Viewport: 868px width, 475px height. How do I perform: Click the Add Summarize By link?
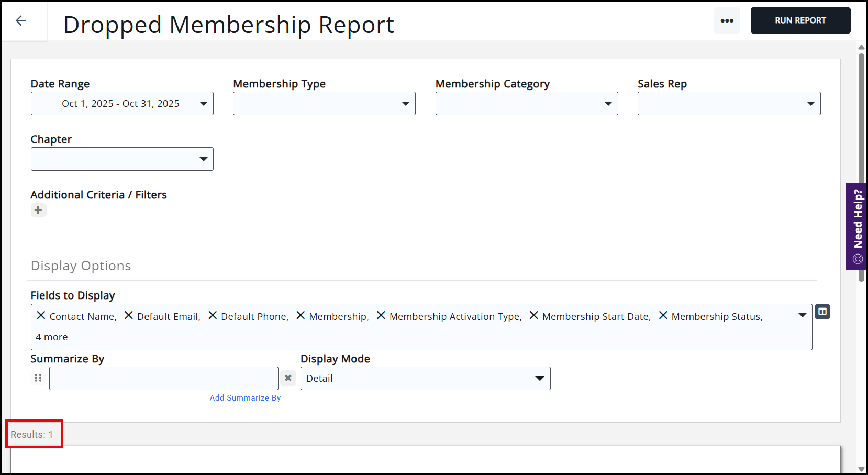tap(245, 398)
